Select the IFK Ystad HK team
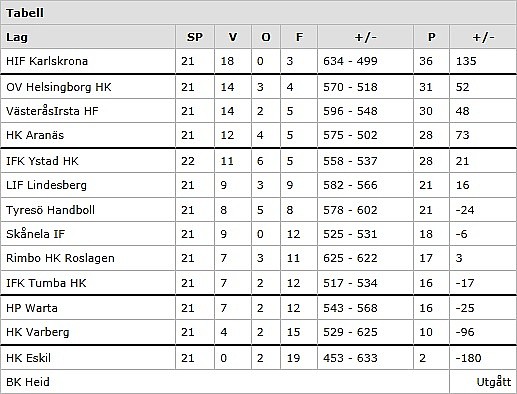 click(x=42, y=161)
